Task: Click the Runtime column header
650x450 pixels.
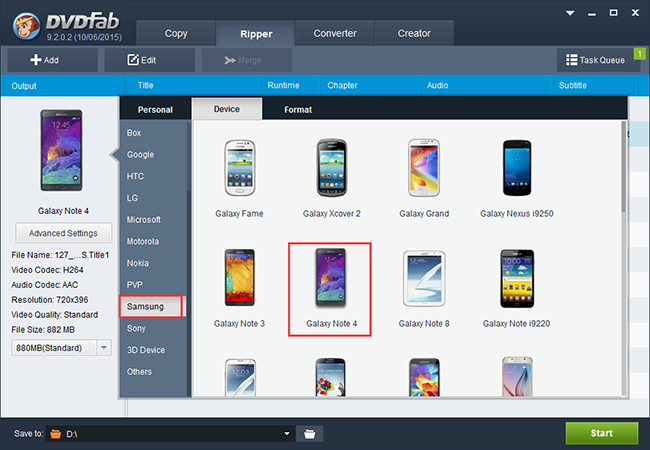Action: coord(283,85)
